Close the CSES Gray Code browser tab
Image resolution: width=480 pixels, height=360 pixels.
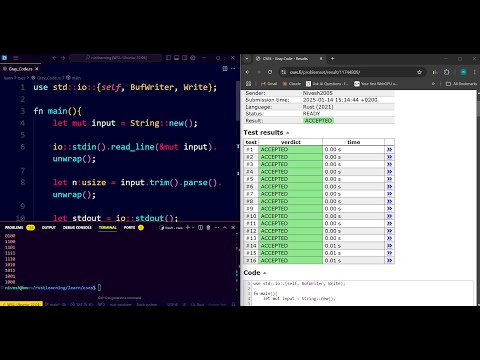pos(321,59)
